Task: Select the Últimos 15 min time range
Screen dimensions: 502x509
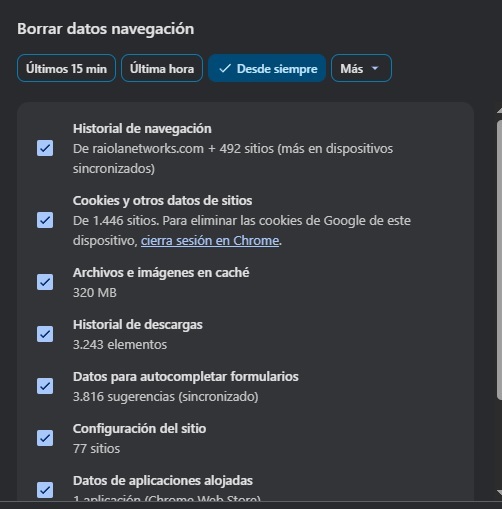Action: point(66,68)
